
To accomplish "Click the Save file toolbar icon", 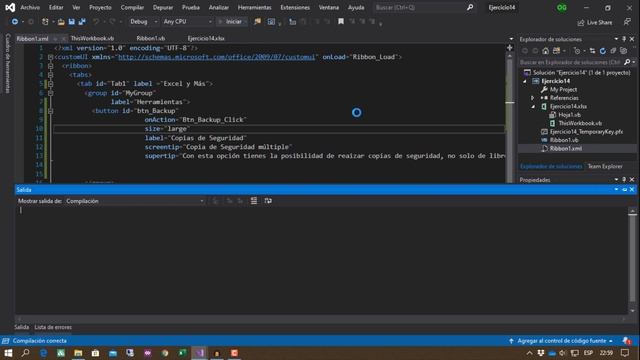I will pyautogui.click(x=71, y=22).
